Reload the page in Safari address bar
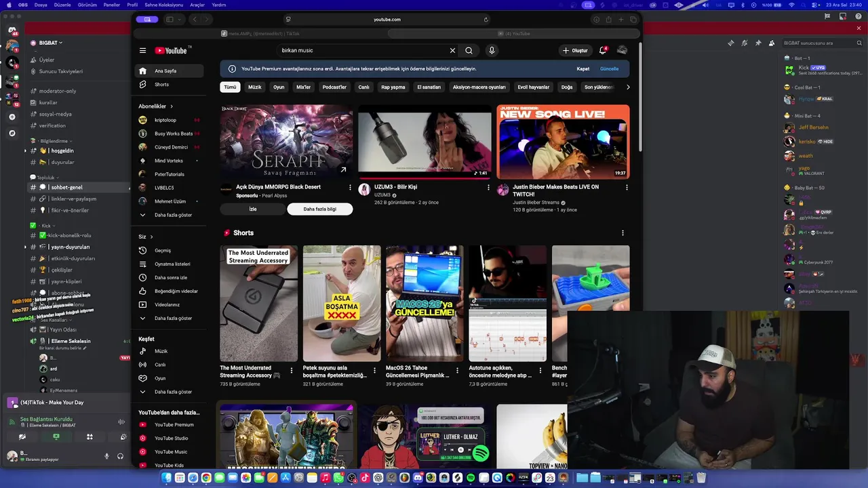The height and width of the screenshot is (488, 868). [x=486, y=20]
